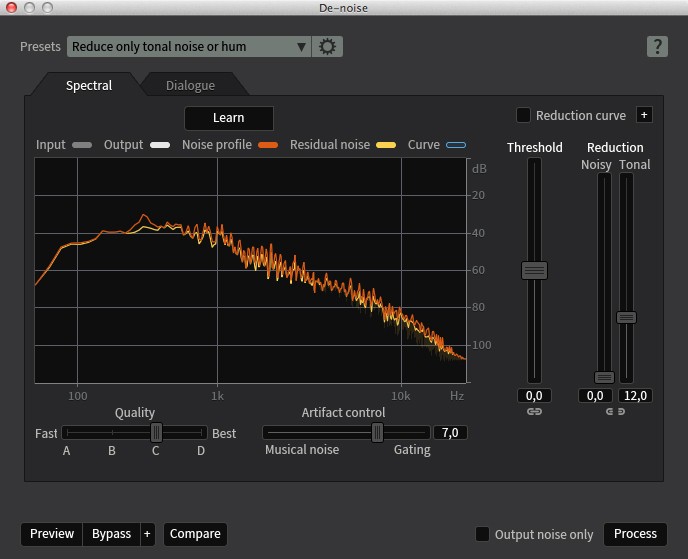Click the Tonal reduction value field 12,0

point(635,396)
